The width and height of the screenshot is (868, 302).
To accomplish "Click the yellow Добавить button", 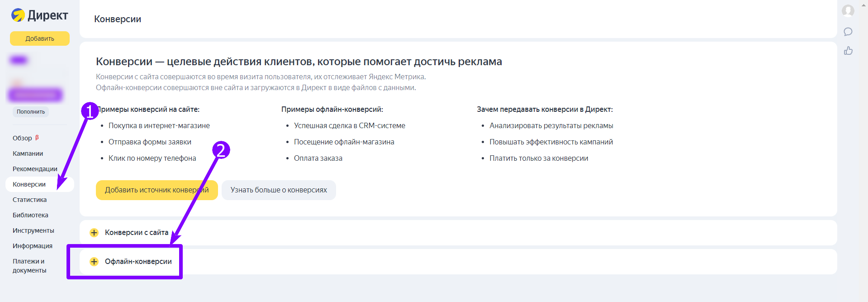I will [x=40, y=38].
